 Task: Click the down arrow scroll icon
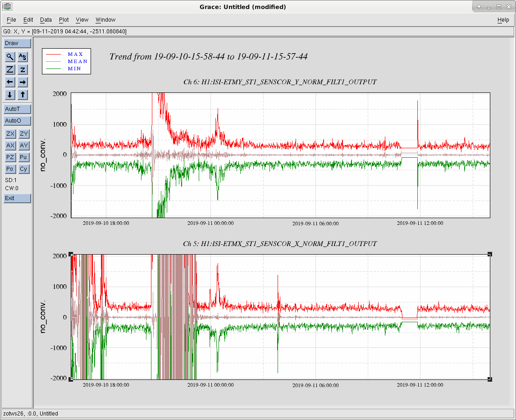point(10,95)
